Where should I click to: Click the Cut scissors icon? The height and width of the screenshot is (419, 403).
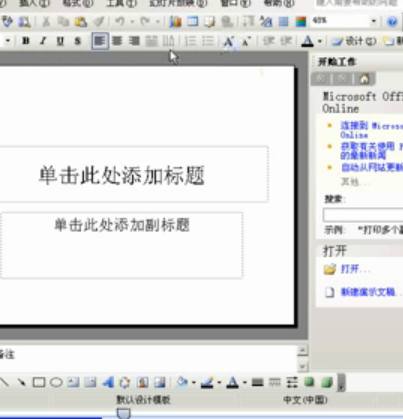click(x=46, y=22)
